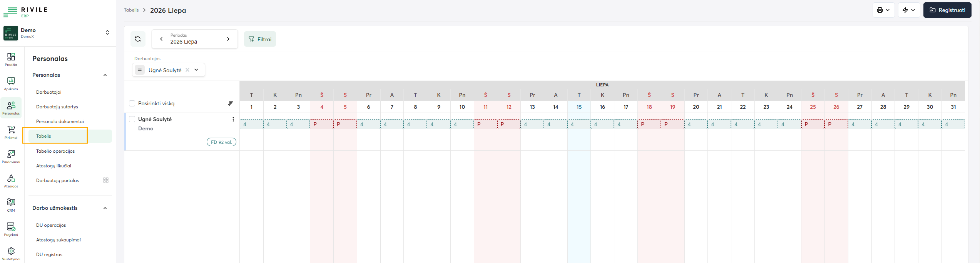Open three-dot menu for Ugnė Saulytė
The width and height of the screenshot is (980, 263).
click(x=233, y=119)
